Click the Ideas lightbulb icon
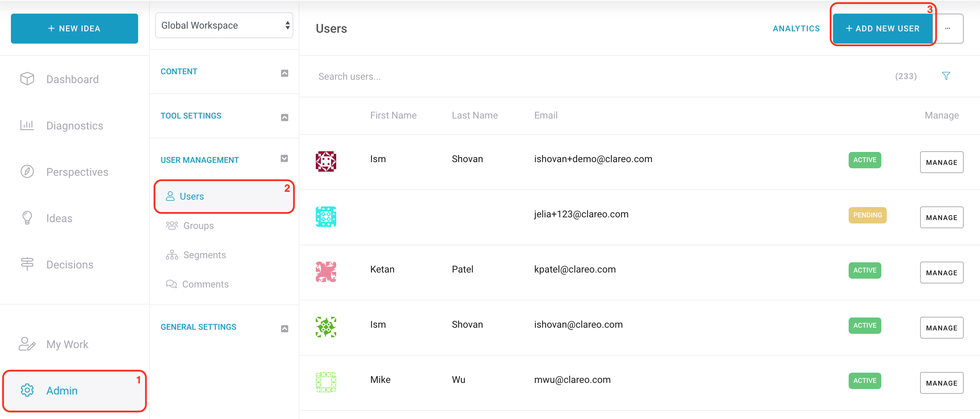The width and height of the screenshot is (980, 419). tap(27, 218)
